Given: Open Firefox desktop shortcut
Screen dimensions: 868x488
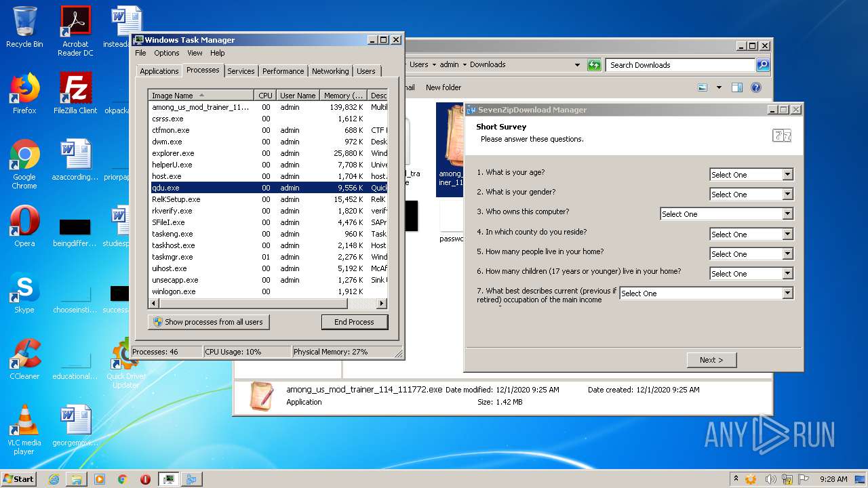Looking at the screenshot, I should coord(24,94).
